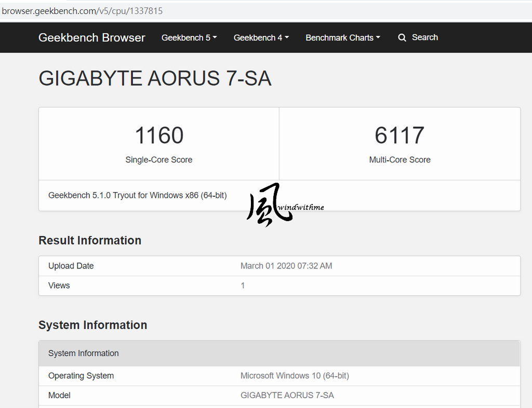The image size is (532, 408).
Task: Expand the Geekbench 4 dropdown menu
Action: 261,37
